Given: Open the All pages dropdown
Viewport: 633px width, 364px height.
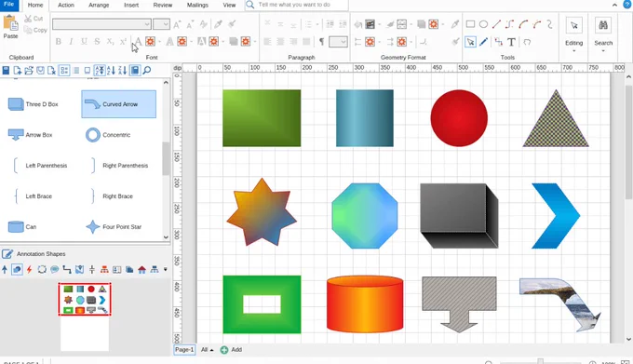Looking at the screenshot, I should point(207,350).
